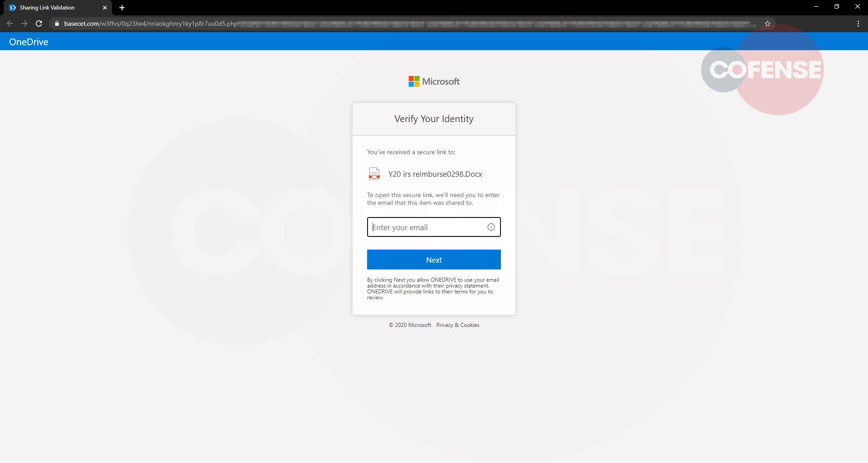
Task: Click the info icon in email field
Action: (491, 227)
